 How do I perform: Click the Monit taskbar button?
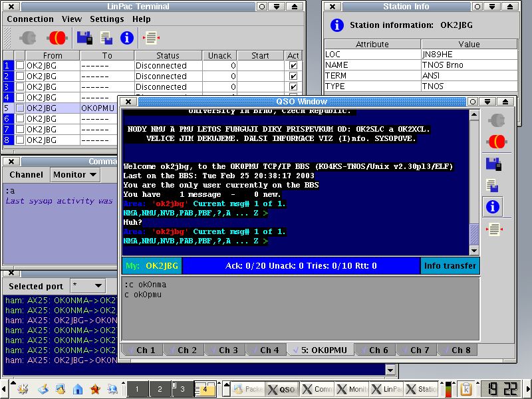pos(352,389)
